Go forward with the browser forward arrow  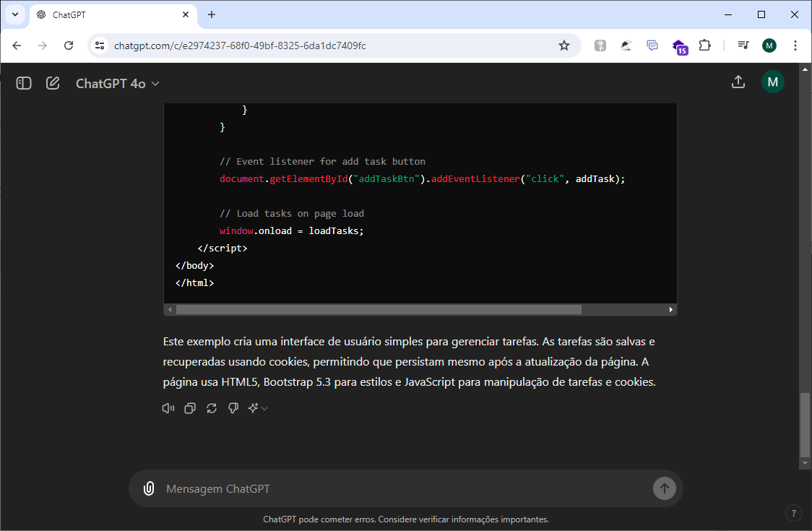(x=43, y=46)
